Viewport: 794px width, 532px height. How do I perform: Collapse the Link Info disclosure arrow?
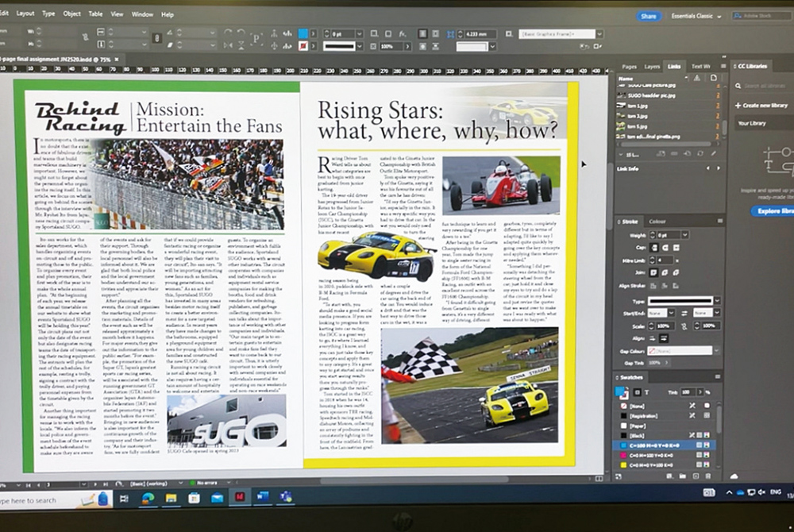click(622, 154)
